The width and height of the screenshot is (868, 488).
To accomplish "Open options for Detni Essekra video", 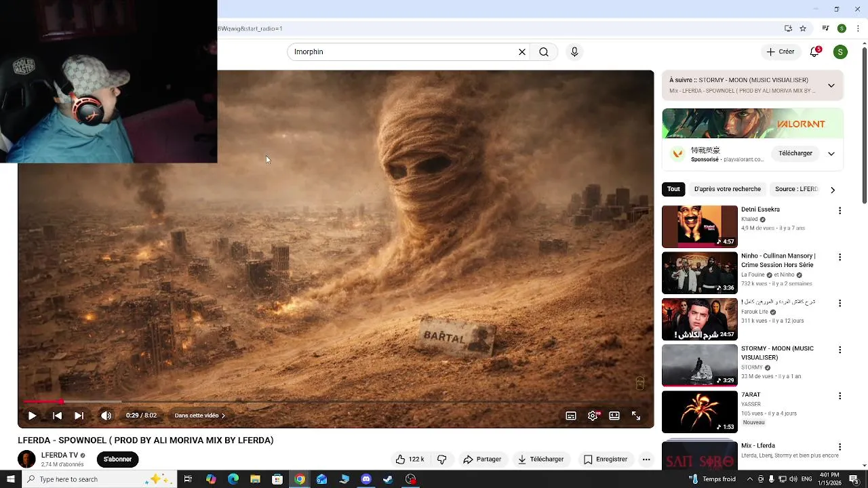I will click(840, 211).
